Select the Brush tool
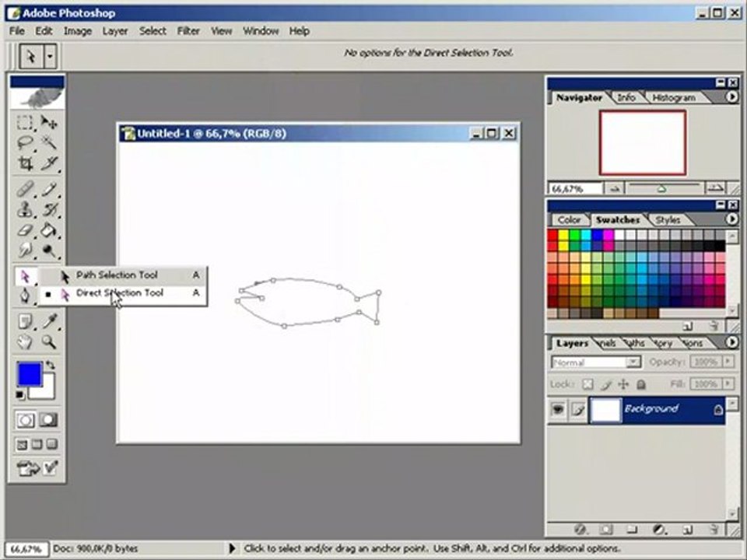This screenshot has height=560, width=747. pos(49,189)
